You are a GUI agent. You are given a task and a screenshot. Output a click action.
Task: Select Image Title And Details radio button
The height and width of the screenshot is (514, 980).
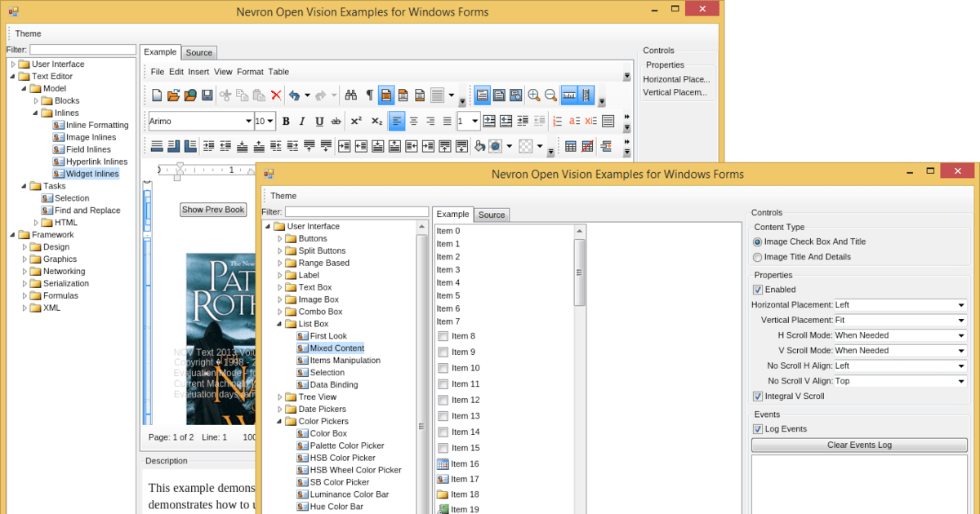757,257
